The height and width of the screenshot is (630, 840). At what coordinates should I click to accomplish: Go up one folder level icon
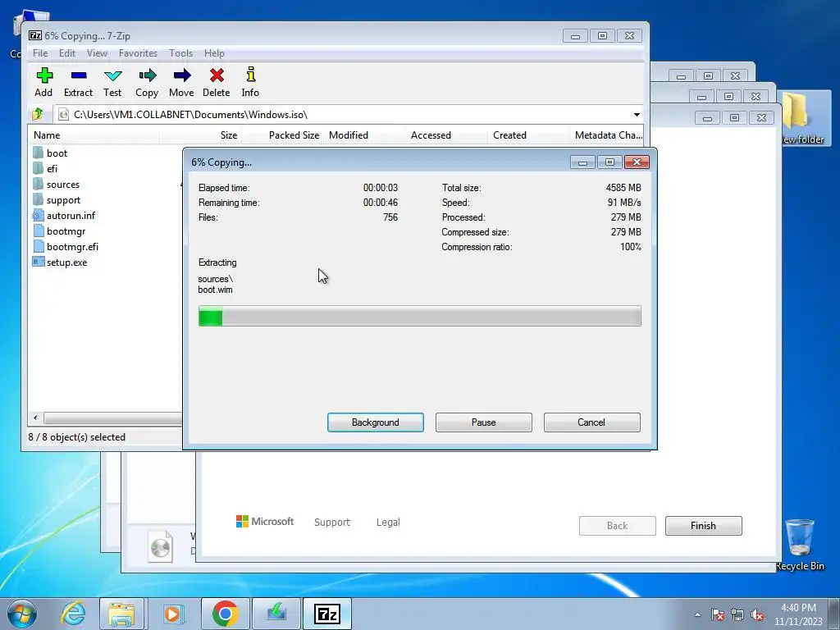[x=38, y=114]
